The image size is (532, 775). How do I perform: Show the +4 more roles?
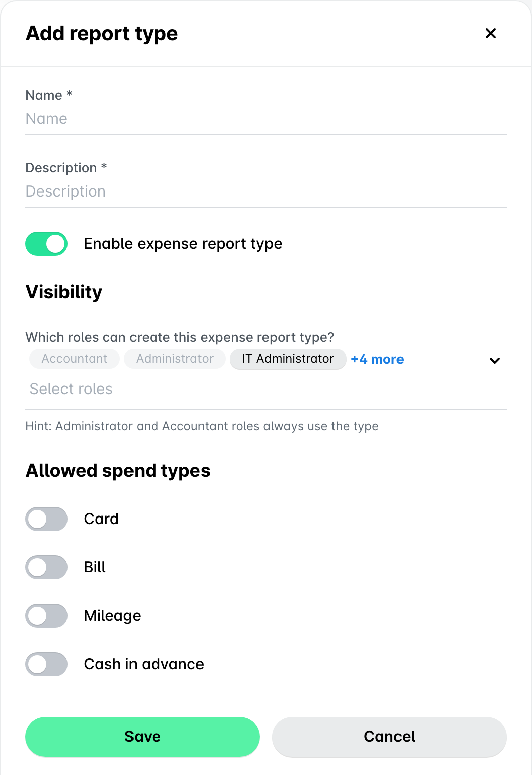[x=377, y=359]
